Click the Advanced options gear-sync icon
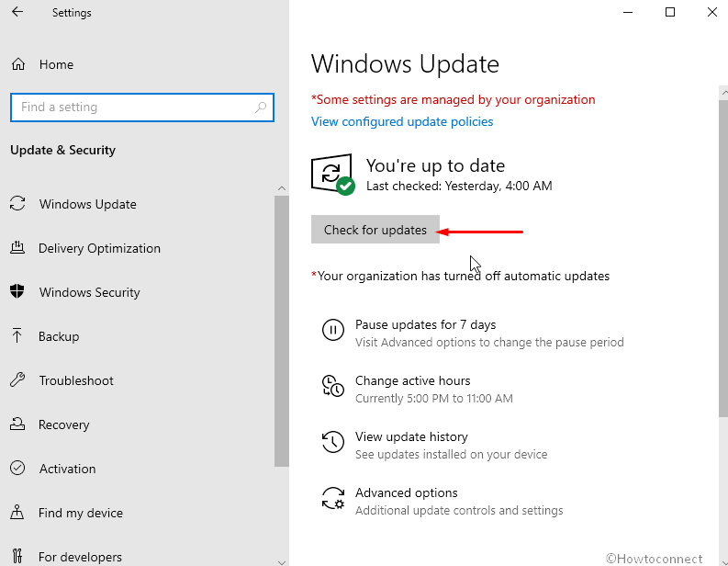Image resolution: width=728 pixels, height=566 pixels. (x=333, y=498)
